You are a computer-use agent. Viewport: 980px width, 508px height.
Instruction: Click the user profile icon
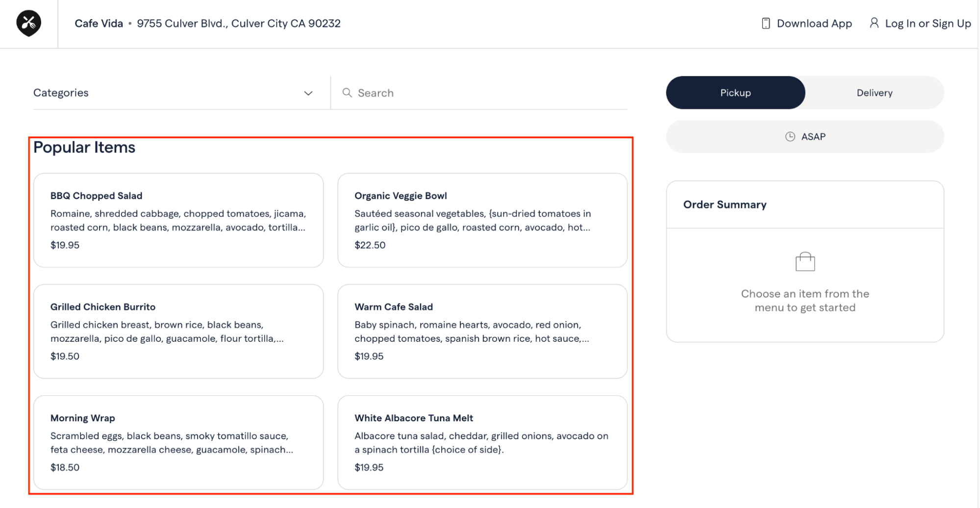[x=874, y=23]
